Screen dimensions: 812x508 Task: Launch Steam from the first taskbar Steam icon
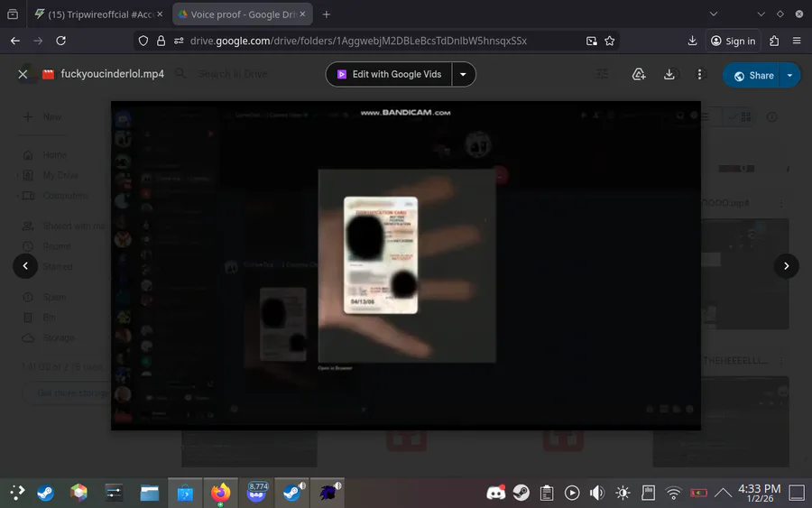(x=46, y=493)
